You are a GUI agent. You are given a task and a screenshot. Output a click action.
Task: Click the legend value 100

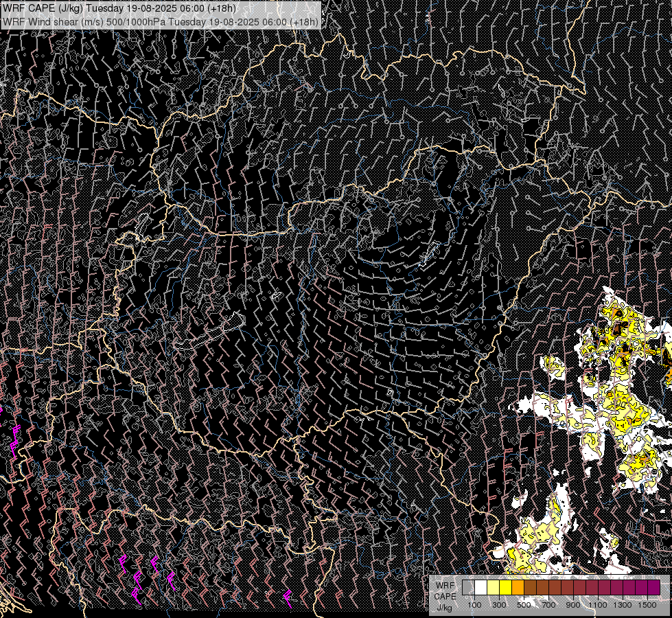474,605
